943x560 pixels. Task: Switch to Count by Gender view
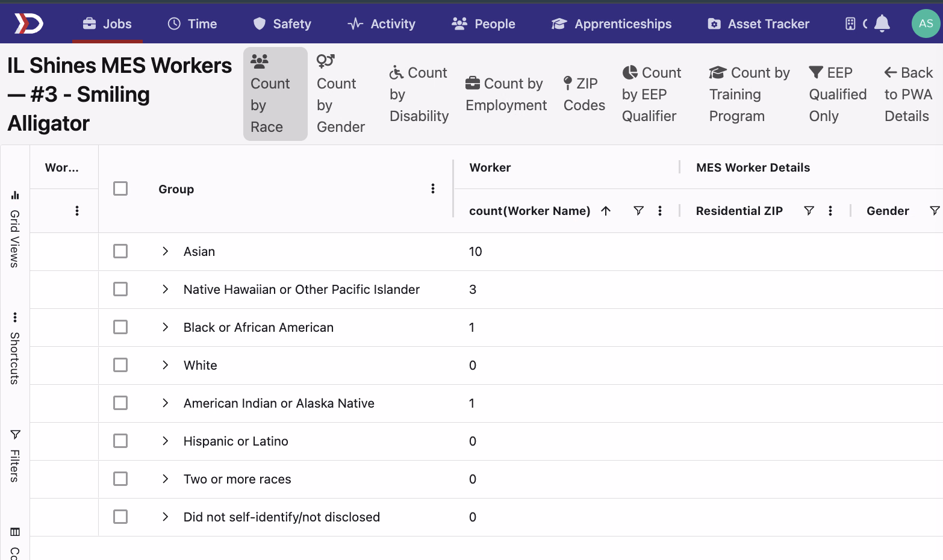pyautogui.click(x=341, y=94)
